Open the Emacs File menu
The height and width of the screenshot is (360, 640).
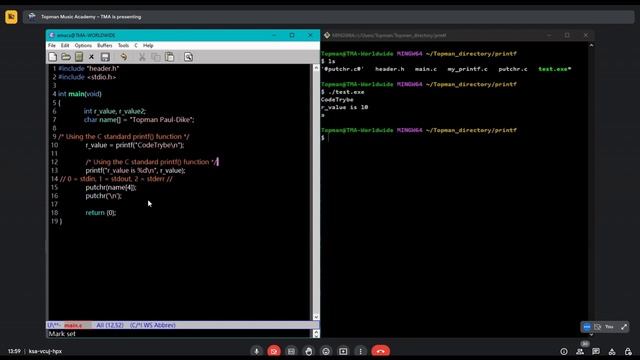tap(52, 46)
